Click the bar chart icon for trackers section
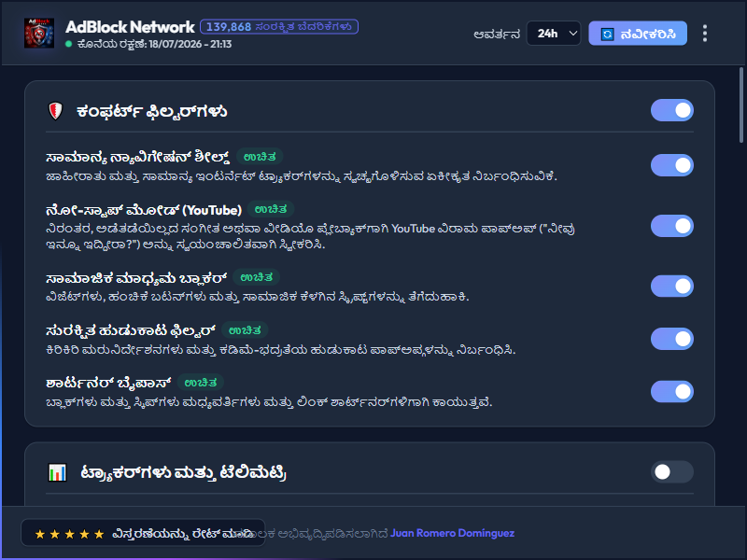The height and width of the screenshot is (560, 747). pos(57,472)
